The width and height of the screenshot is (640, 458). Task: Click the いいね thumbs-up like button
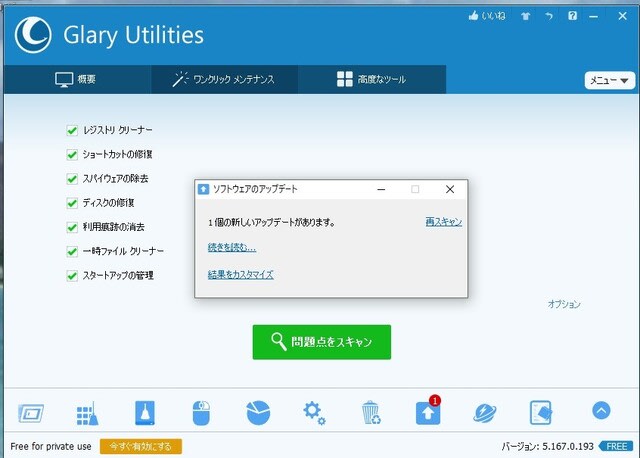pos(487,16)
